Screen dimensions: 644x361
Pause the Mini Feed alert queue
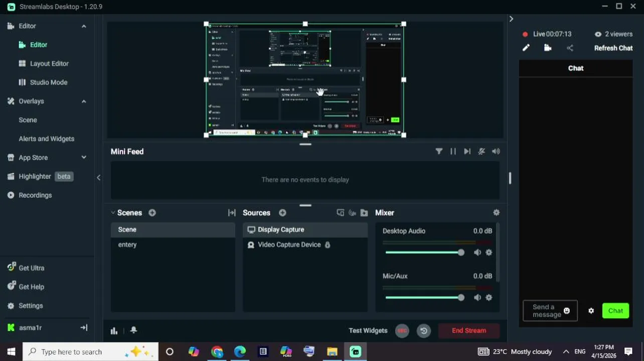(x=453, y=151)
